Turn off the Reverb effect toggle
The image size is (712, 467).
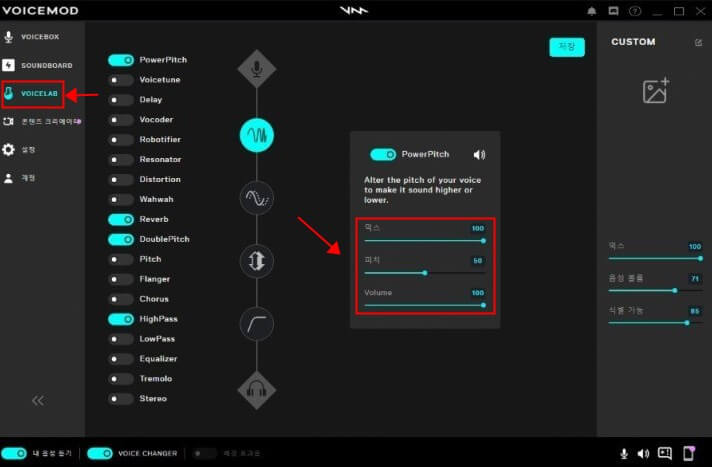click(x=121, y=219)
